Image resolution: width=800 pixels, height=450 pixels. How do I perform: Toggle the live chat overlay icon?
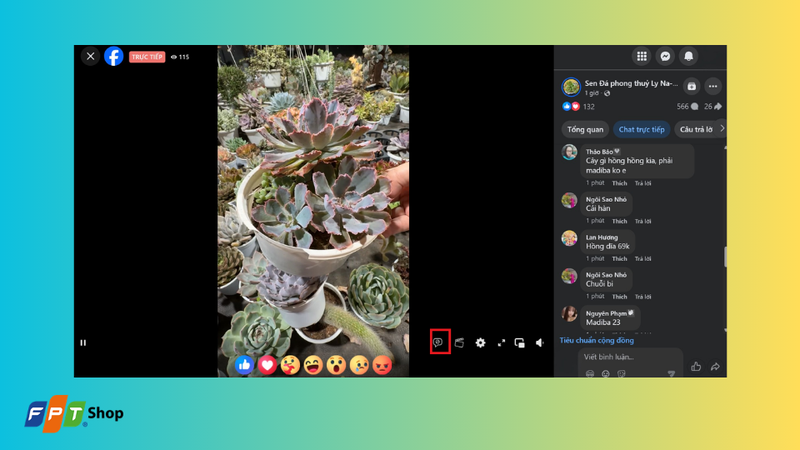438,343
